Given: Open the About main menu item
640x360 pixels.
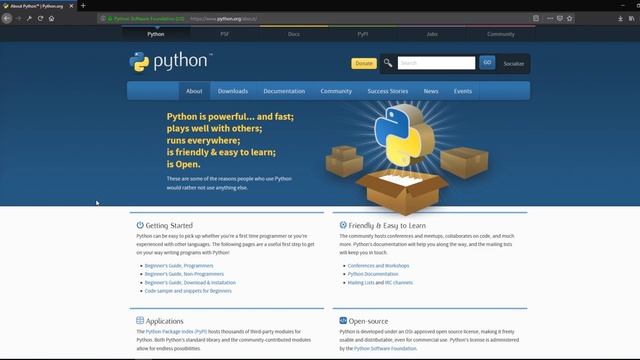Looking at the screenshot, I should click(x=194, y=91).
